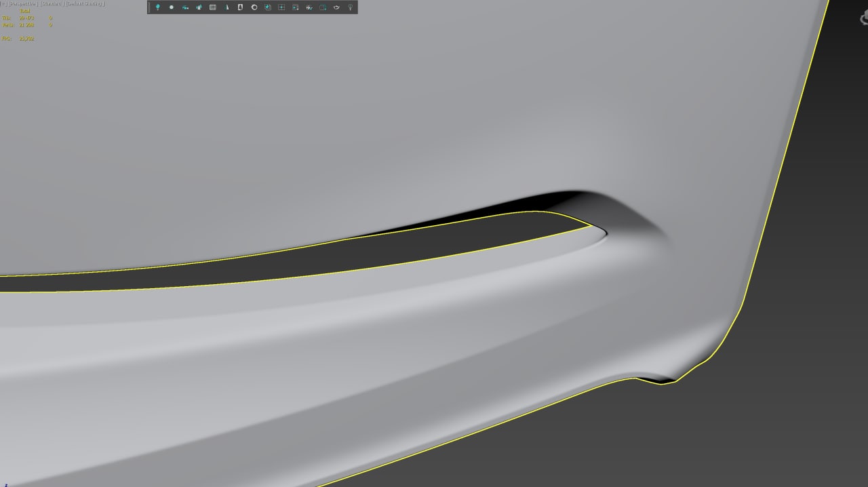Click the standalone cone icon in toolbar

[x=226, y=7]
